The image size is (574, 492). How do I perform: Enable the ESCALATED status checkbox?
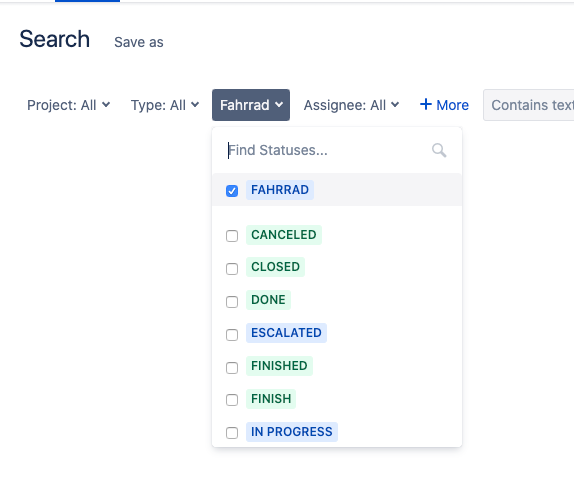tap(232, 335)
